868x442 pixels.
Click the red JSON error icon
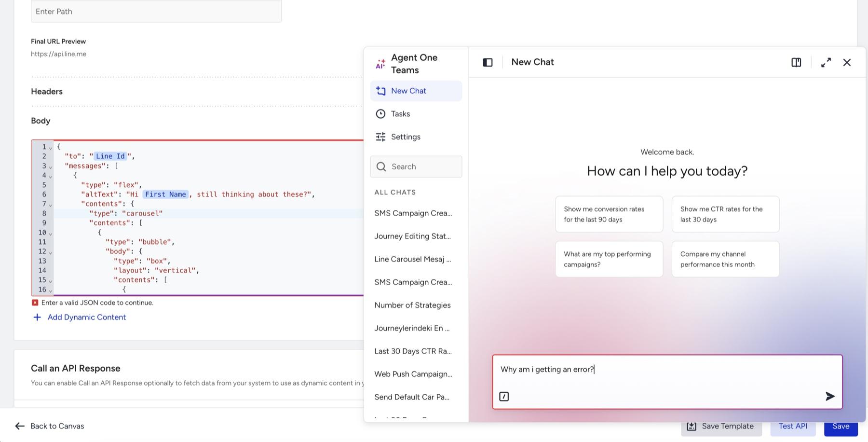pyautogui.click(x=35, y=303)
